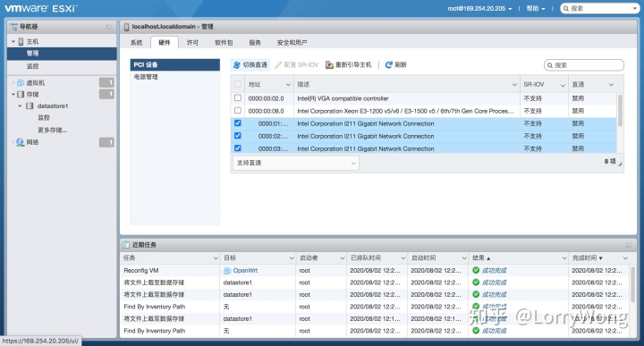Open the 直通 column header dropdown
The width and height of the screenshot is (644, 346).
(611, 85)
